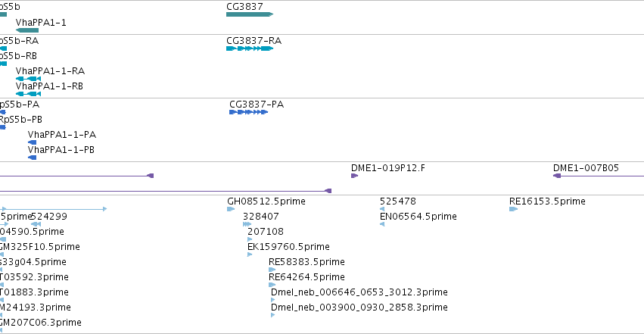This screenshot has height=334, width=644.
Task: Click the GH08512.5prime EST arrow
Action: (231, 209)
